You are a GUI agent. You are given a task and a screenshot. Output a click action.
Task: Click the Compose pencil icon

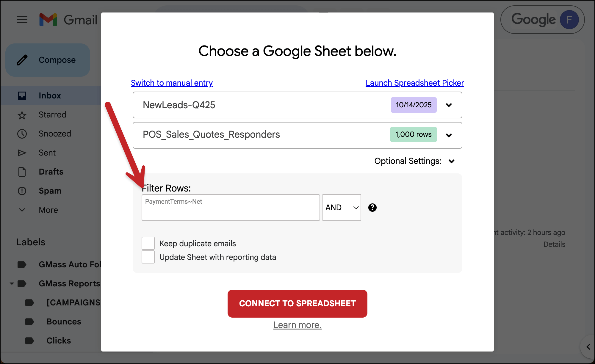click(x=22, y=60)
